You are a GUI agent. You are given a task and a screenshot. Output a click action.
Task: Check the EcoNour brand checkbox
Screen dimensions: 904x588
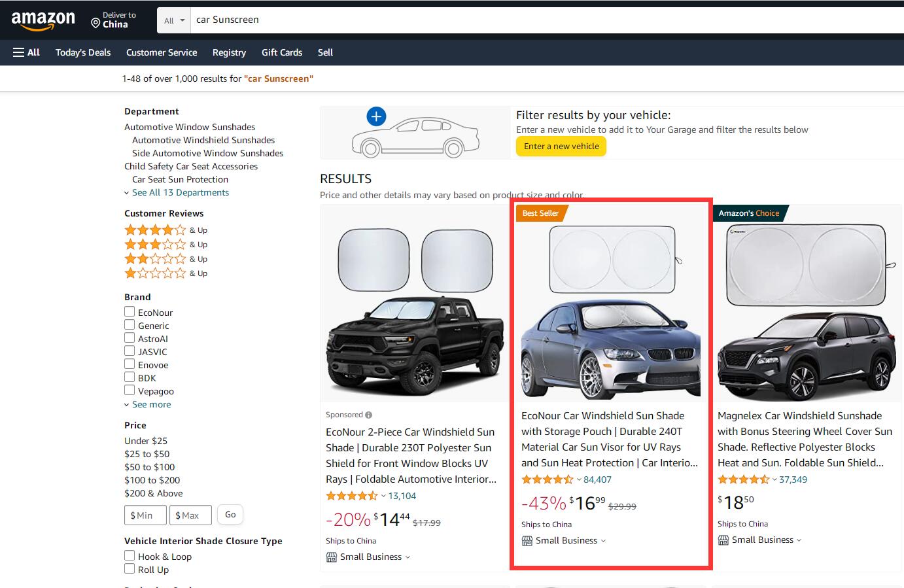coord(130,312)
